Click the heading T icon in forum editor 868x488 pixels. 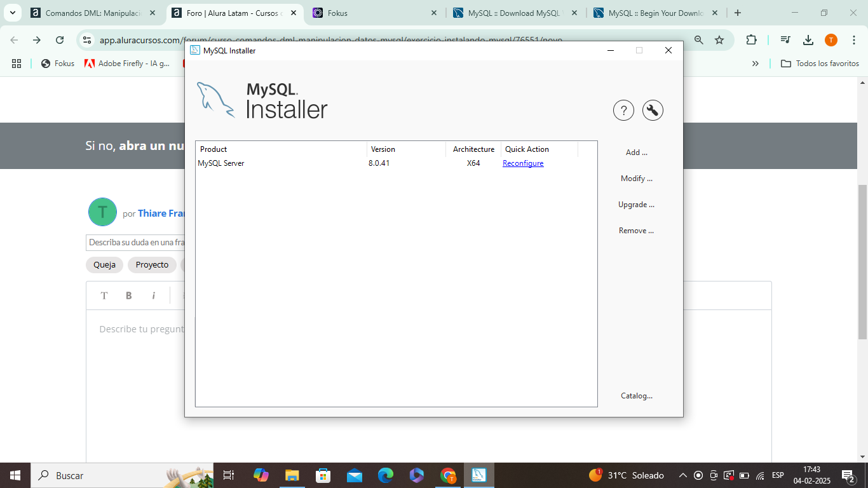click(x=104, y=295)
